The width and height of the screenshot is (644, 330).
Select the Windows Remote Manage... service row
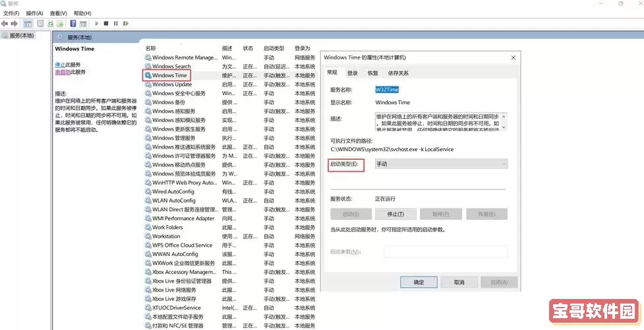pos(230,57)
